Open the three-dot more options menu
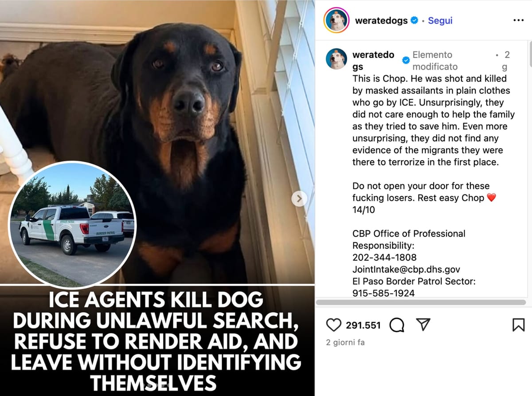 518,20
